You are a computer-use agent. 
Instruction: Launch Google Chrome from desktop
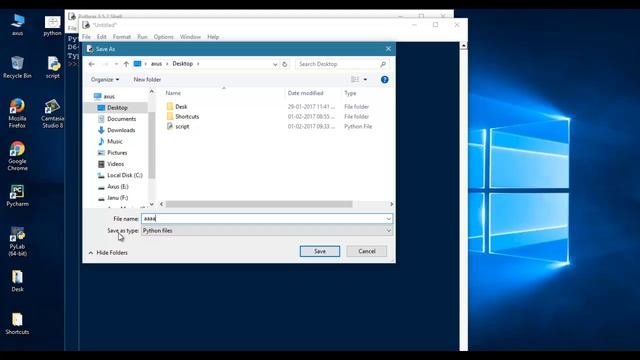click(17, 156)
